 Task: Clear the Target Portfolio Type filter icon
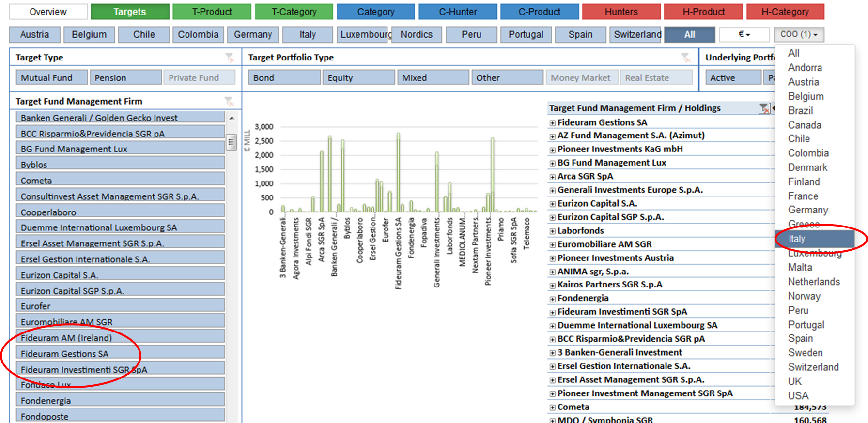(x=685, y=58)
